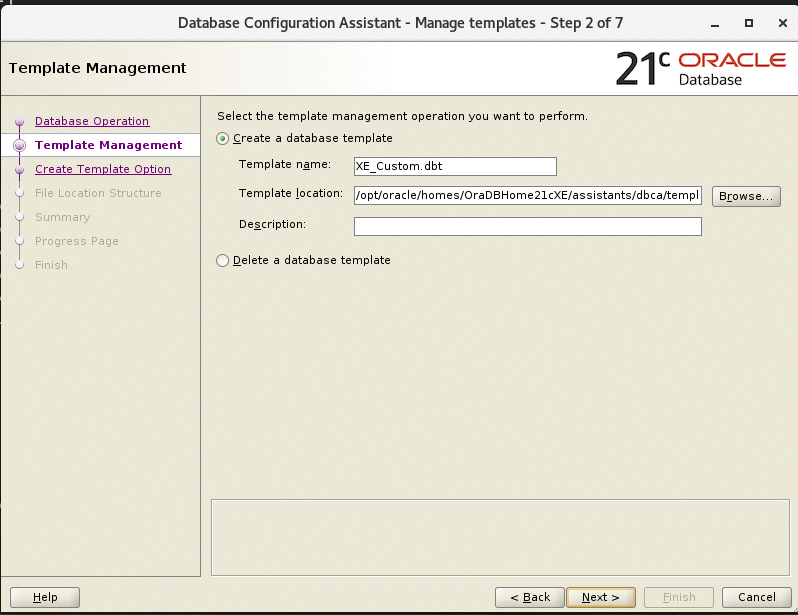
Task: Click Summary step label in sidebar
Action: pos(63,217)
